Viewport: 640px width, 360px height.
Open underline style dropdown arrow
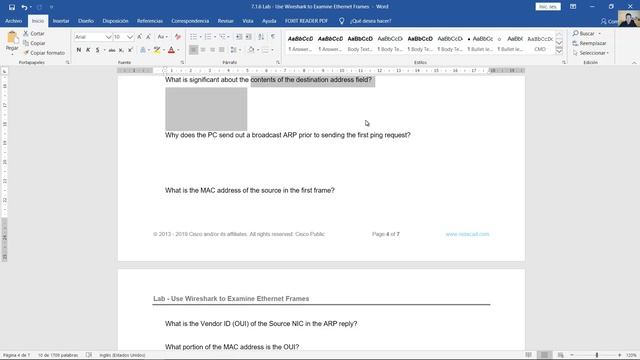(x=104, y=50)
